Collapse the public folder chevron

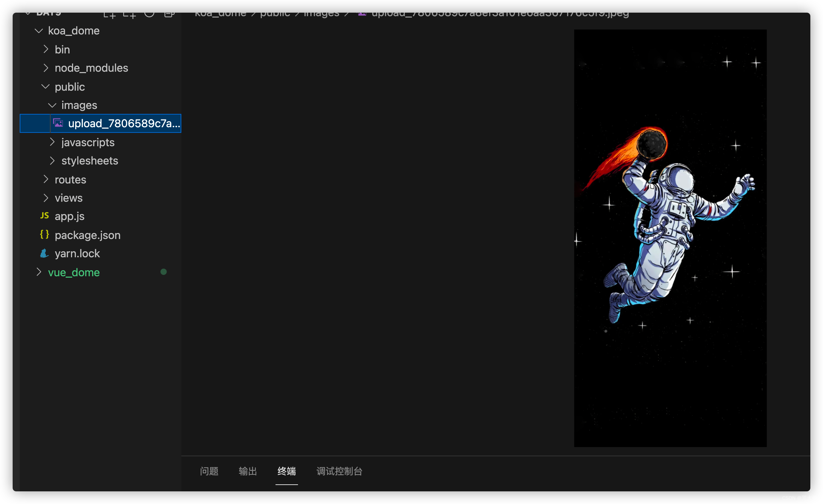point(46,86)
